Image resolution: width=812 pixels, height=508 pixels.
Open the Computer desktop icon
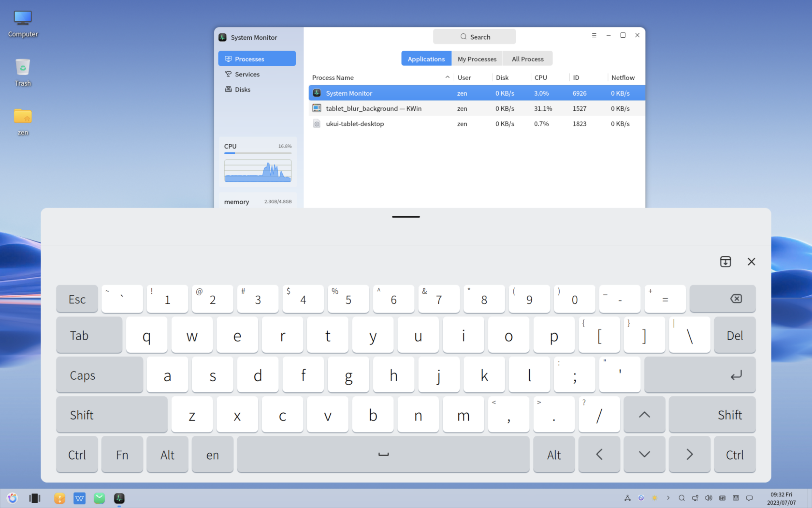coord(23,23)
